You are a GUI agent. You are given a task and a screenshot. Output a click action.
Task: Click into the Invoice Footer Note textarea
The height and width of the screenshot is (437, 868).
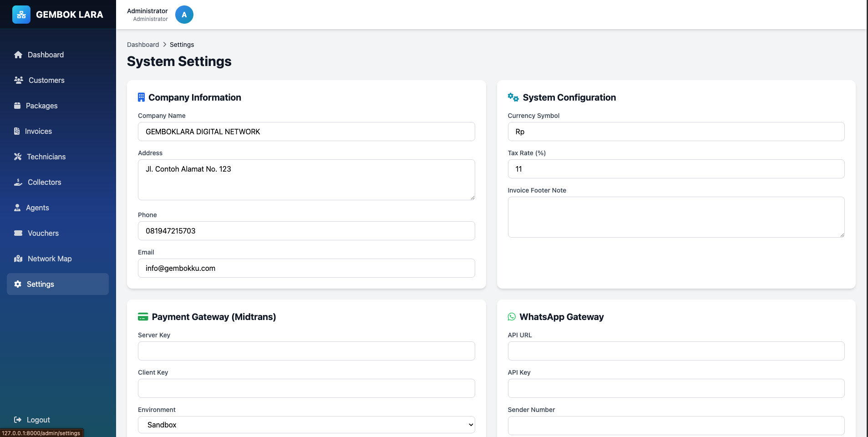point(676,217)
